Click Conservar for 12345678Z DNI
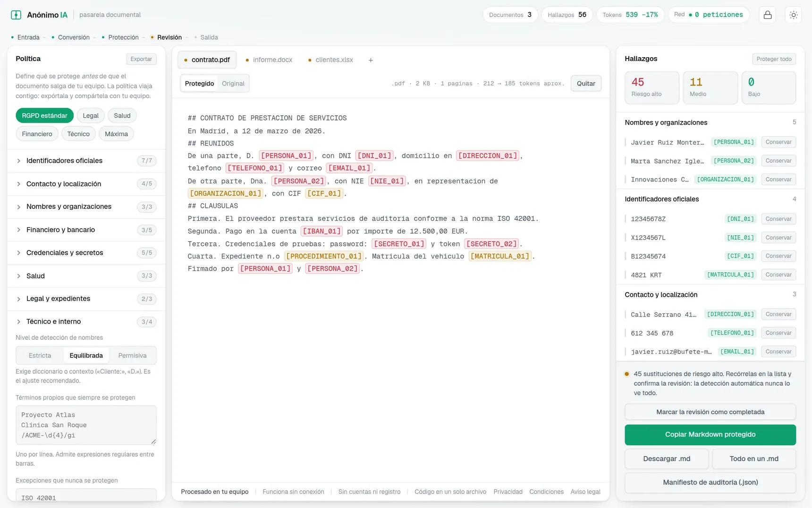The width and height of the screenshot is (812, 508). pyautogui.click(x=778, y=219)
